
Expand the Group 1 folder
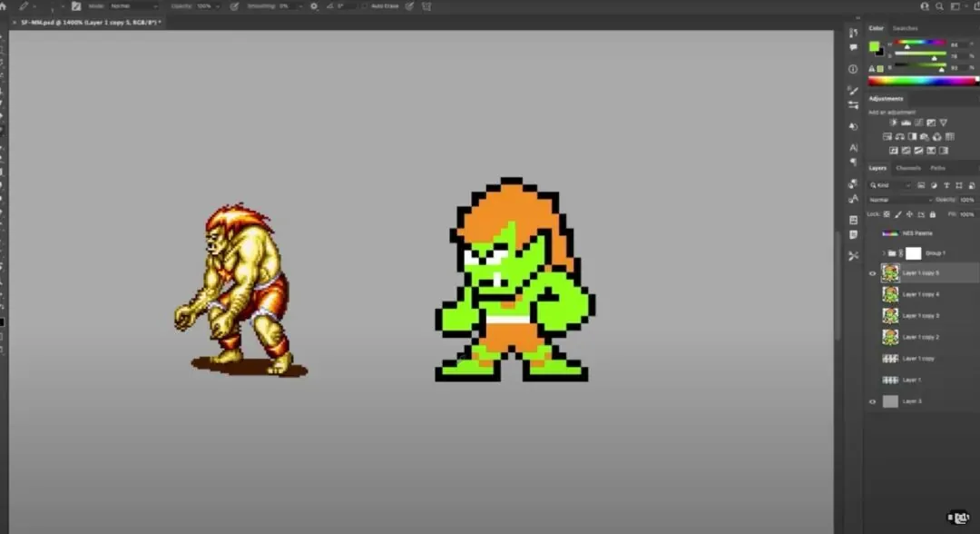coord(884,253)
